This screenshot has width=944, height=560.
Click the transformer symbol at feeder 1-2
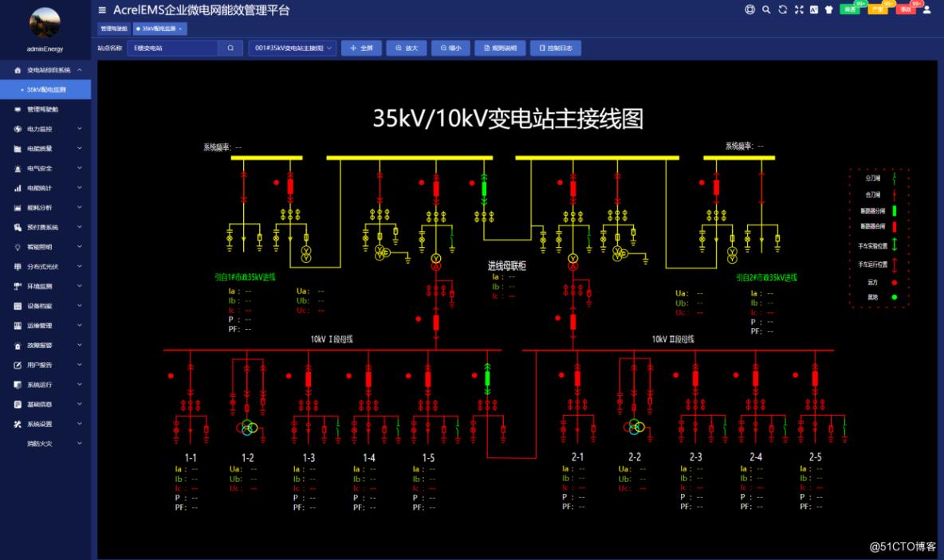point(247,428)
